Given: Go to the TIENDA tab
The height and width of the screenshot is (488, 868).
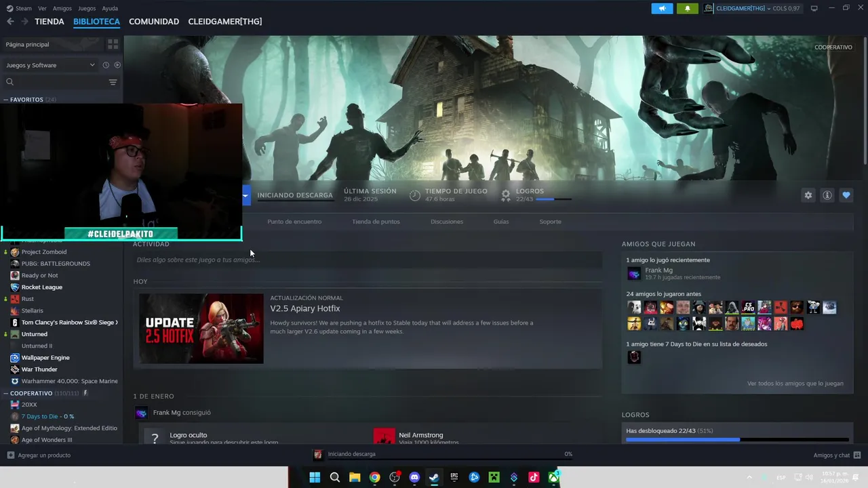Looking at the screenshot, I should pyautogui.click(x=50, y=22).
